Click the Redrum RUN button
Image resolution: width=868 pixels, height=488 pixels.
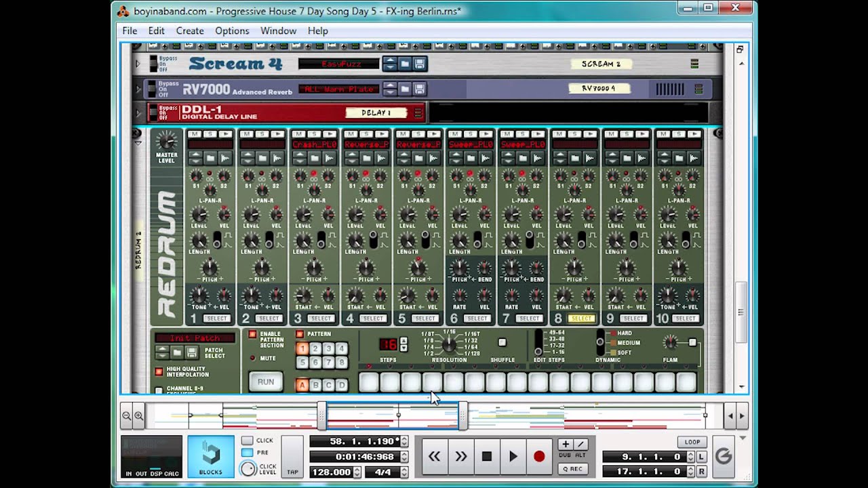coord(266,382)
